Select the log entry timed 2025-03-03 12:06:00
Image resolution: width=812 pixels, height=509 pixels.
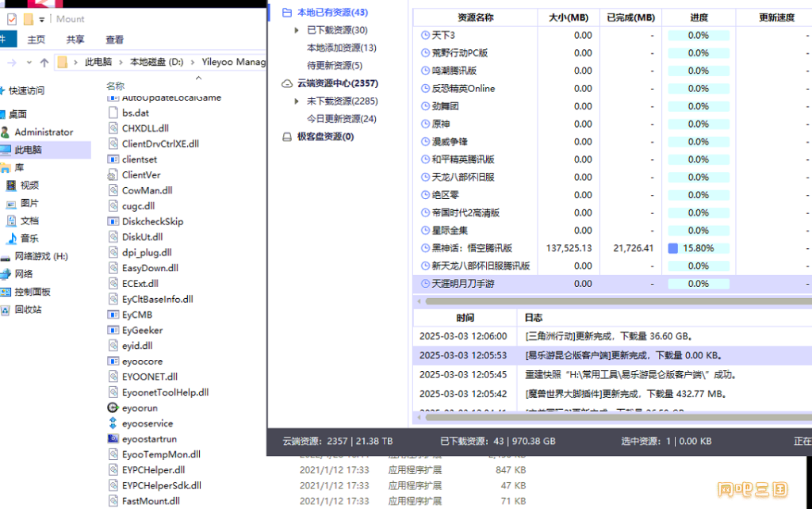pyautogui.click(x=613, y=336)
